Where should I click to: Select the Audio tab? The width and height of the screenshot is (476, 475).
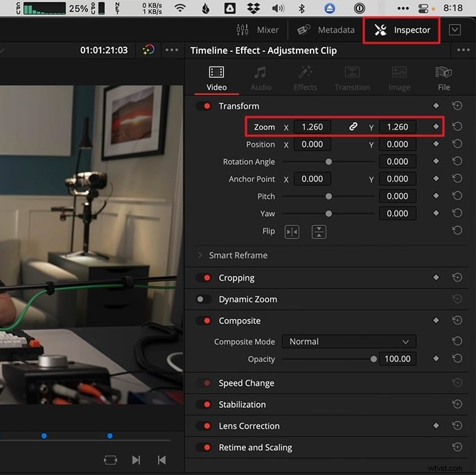coord(261,78)
